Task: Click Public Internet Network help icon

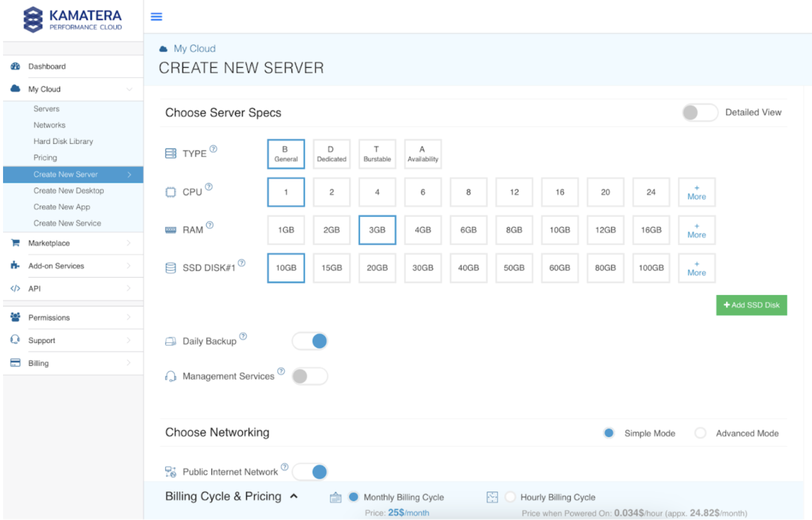Action: tap(285, 467)
